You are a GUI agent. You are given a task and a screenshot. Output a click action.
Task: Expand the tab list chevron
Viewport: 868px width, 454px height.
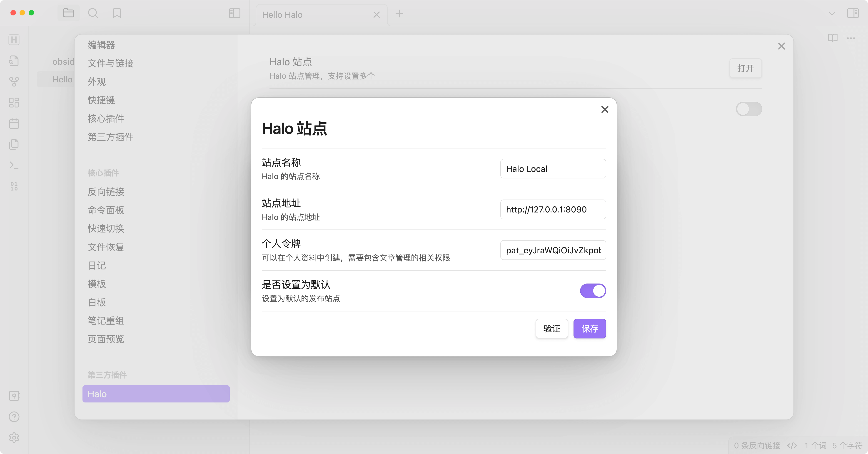point(832,13)
